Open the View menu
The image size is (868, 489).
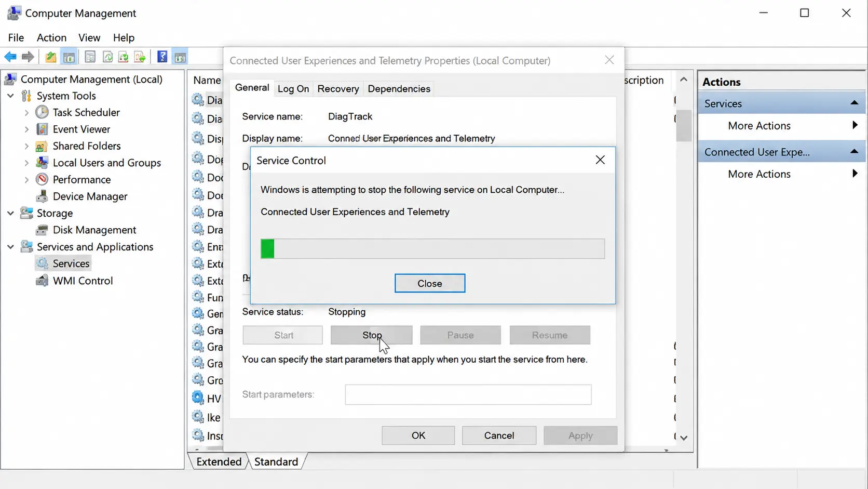point(89,37)
